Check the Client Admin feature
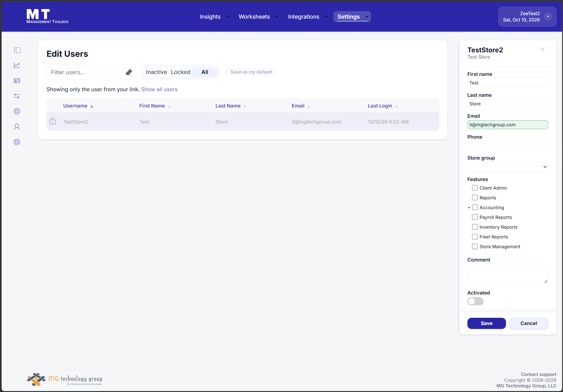 coord(475,188)
